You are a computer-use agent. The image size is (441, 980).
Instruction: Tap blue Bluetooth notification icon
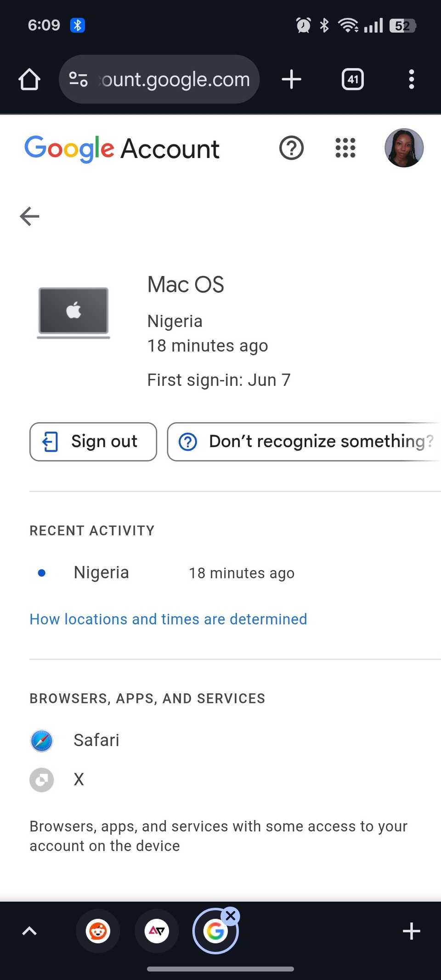pyautogui.click(x=77, y=25)
